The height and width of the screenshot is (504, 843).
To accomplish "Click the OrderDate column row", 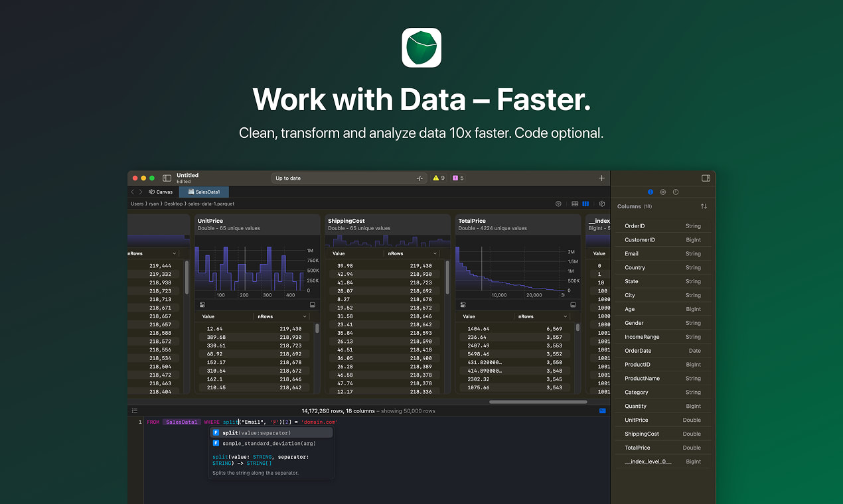I will [x=662, y=351].
